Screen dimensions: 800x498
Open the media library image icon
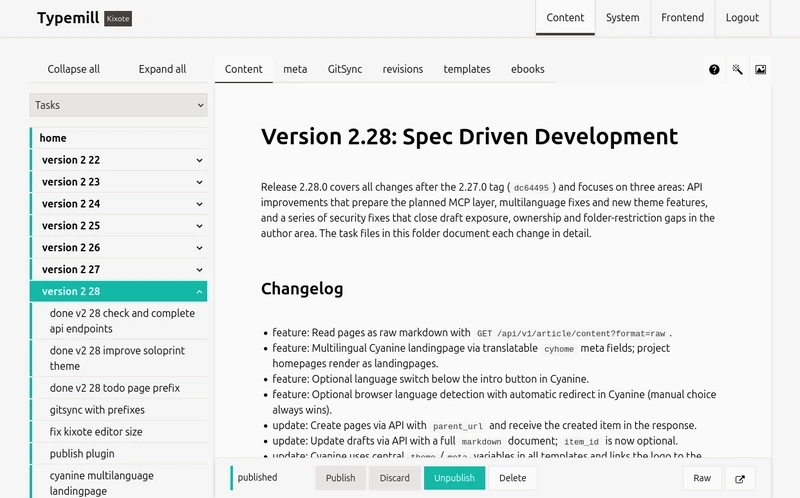pos(760,69)
